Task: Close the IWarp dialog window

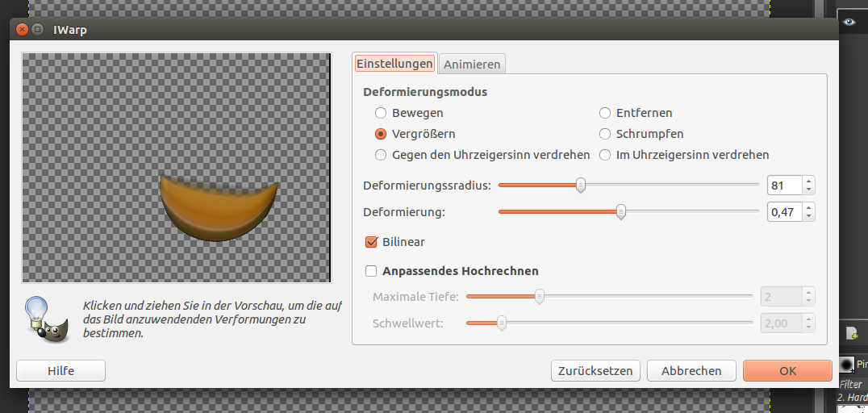Action: 22,29
